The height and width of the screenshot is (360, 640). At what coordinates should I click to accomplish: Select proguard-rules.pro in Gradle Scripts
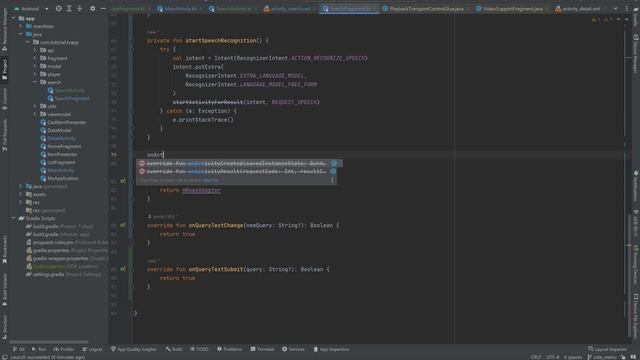(67, 242)
